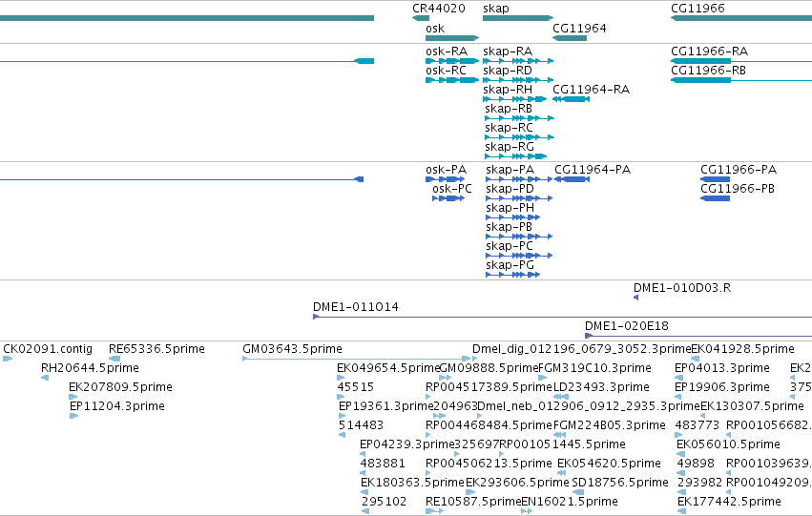Select the GM03643.5prime EST
Image resolution: width=812 pixels, height=516 pixels.
click(356, 358)
